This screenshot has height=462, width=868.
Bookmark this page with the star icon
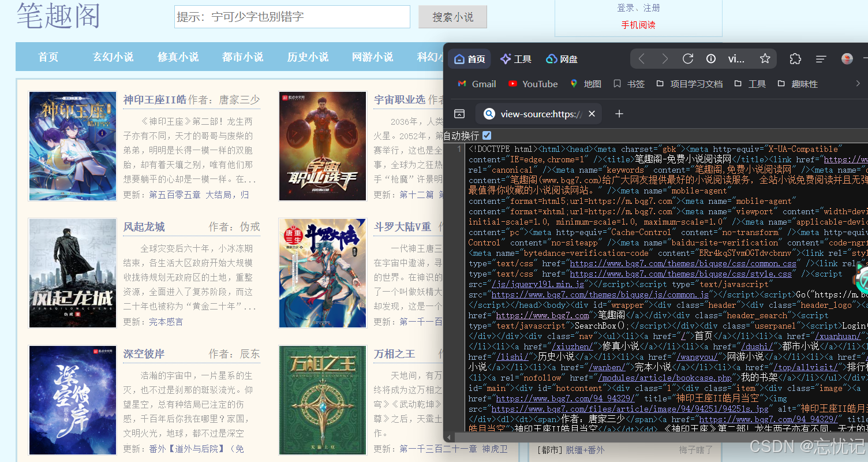pyautogui.click(x=765, y=59)
